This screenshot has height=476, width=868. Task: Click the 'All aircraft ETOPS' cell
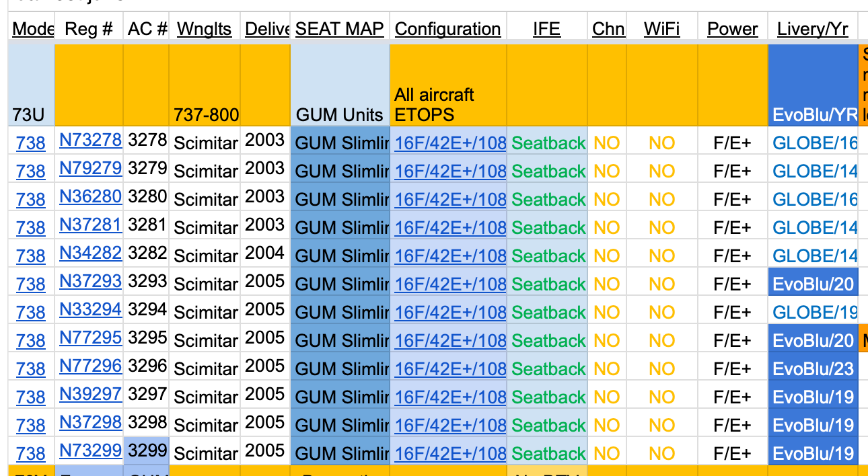447,85
